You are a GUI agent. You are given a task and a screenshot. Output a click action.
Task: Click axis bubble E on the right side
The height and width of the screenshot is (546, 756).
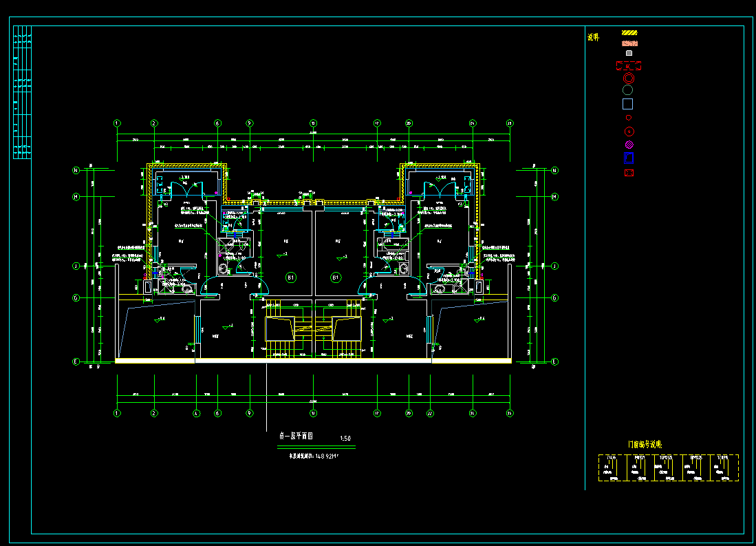[554, 361]
